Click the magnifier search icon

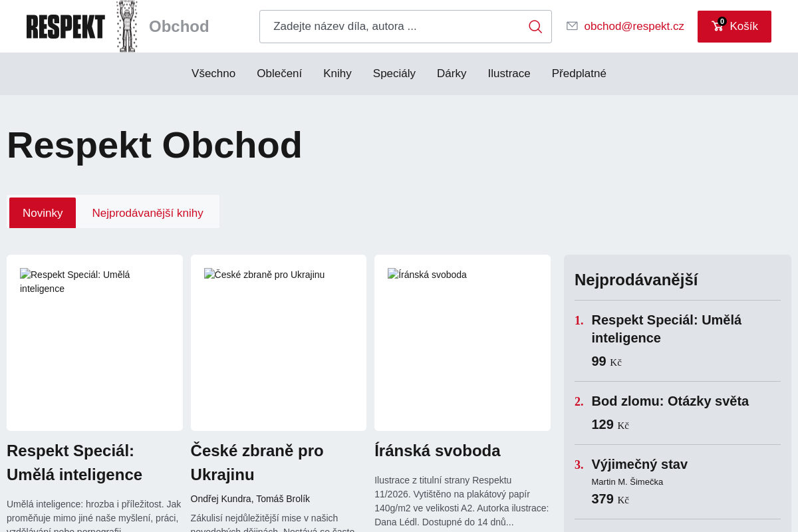[535, 27]
